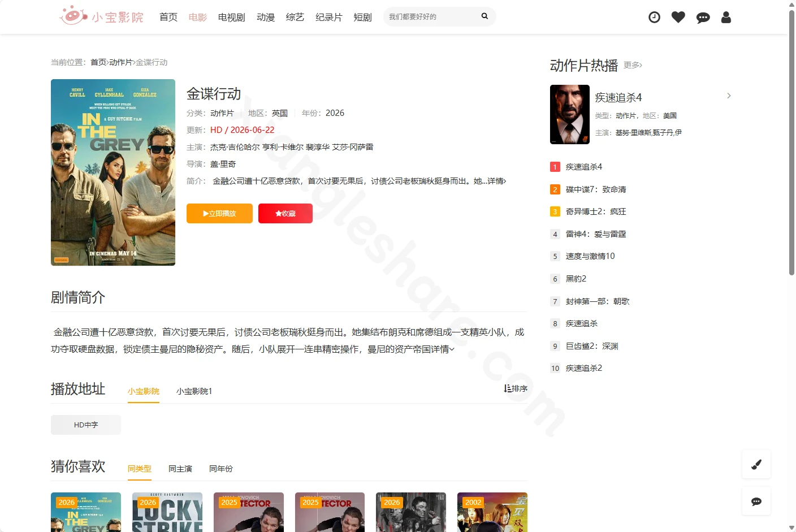Click the 小宝影院 pig logo

pyautogui.click(x=102, y=16)
